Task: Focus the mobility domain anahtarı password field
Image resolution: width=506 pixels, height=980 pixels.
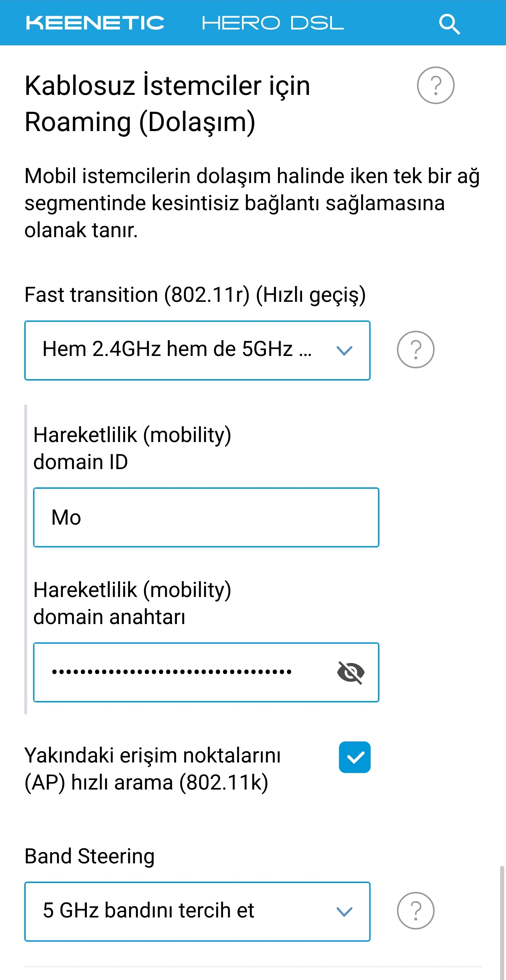Action: (x=206, y=672)
